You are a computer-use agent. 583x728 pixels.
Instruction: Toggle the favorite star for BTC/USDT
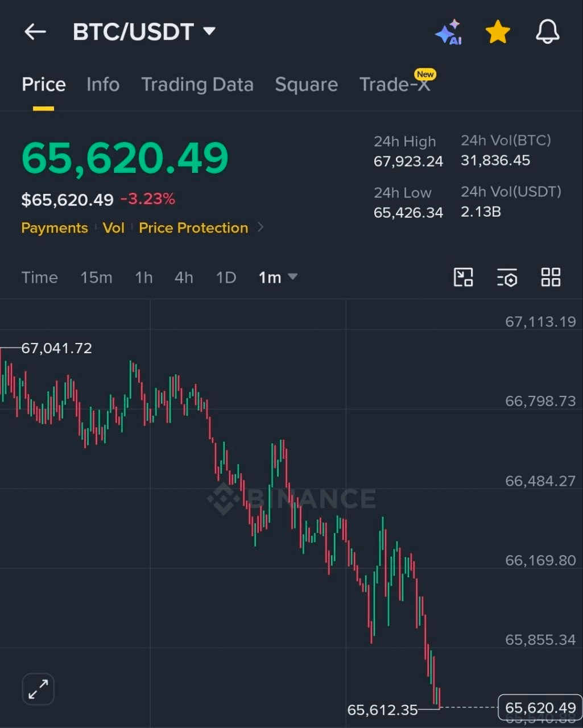click(498, 32)
